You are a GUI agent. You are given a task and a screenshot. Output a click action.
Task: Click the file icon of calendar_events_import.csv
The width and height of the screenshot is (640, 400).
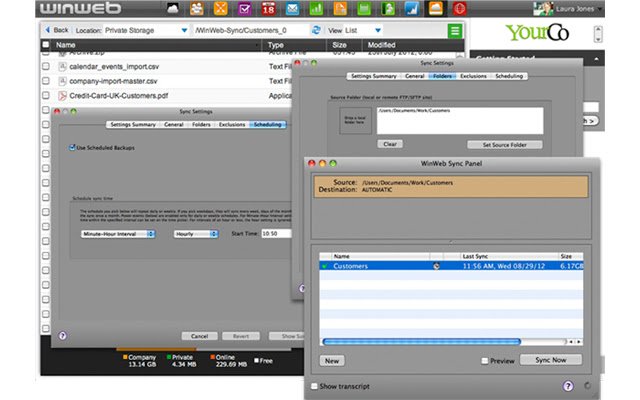[x=62, y=67]
